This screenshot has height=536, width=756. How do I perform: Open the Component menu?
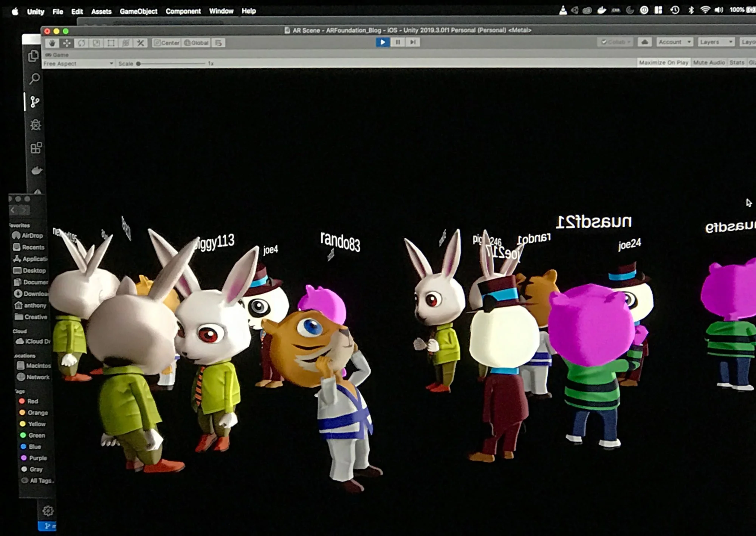[x=183, y=11]
